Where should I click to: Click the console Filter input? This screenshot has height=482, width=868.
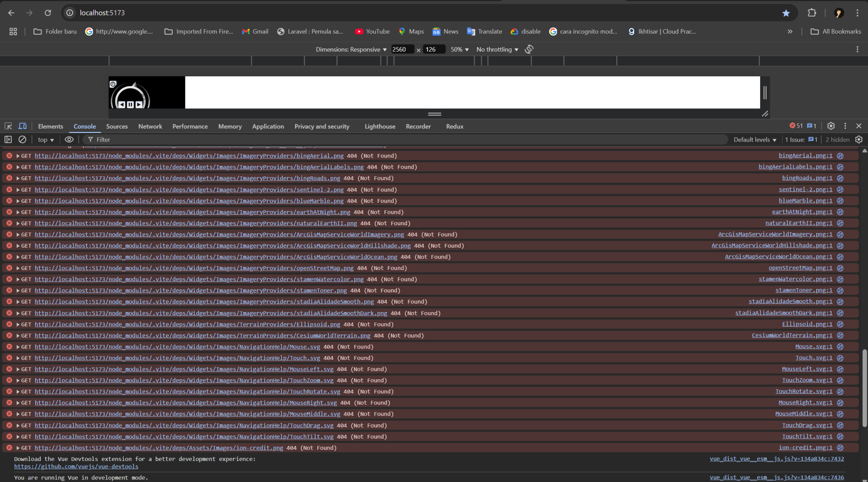point(407,140)
